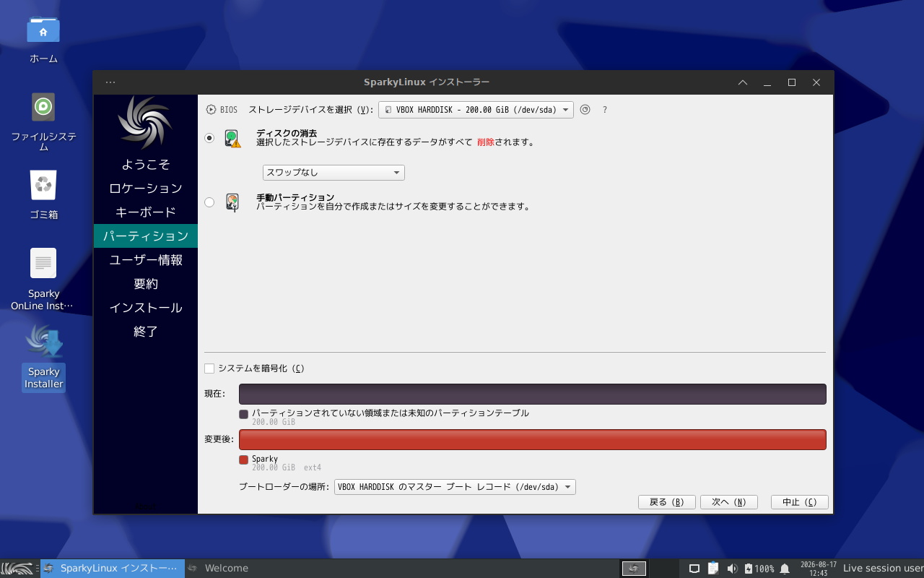The height and width of the screenshot is (578, 924).
Task: Enable the システムを暗号化 checkbox
Action: click(x=209, y=368)
